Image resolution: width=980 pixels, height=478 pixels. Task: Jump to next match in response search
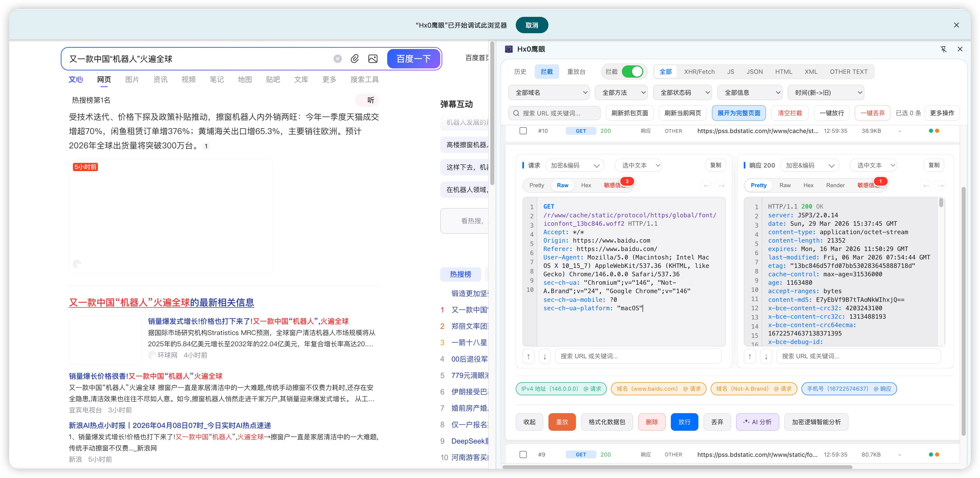766,356
